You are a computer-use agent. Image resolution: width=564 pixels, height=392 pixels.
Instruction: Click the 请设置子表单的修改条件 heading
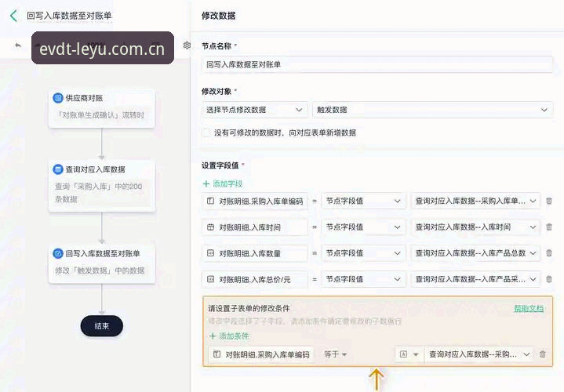click(x=249, y=308)
